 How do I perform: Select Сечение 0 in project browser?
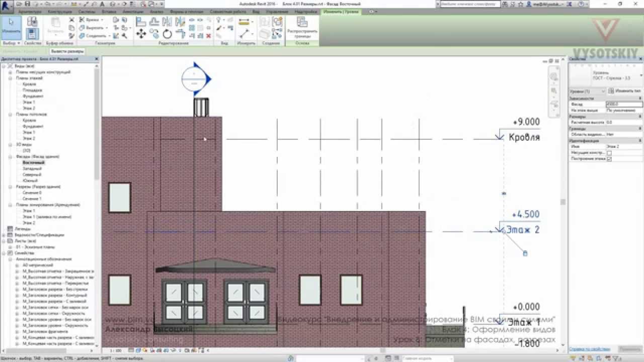32,193
